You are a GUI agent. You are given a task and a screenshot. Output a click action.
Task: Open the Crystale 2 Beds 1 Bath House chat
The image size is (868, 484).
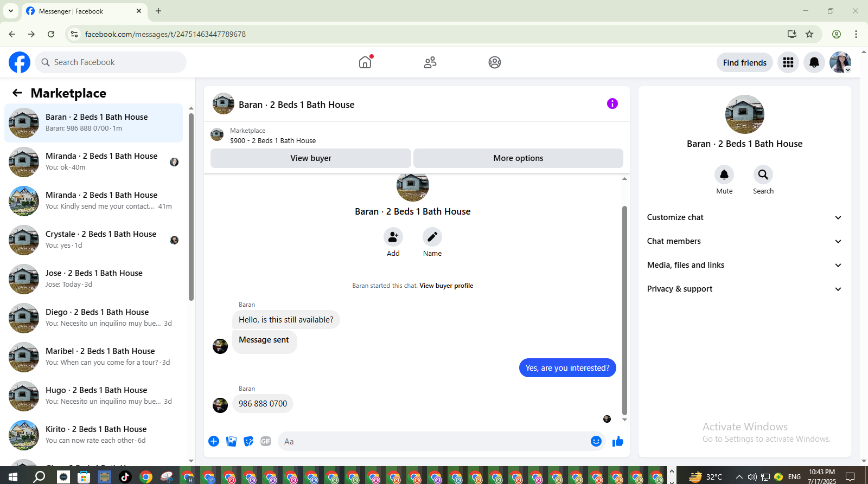click(x=93, y=240)
